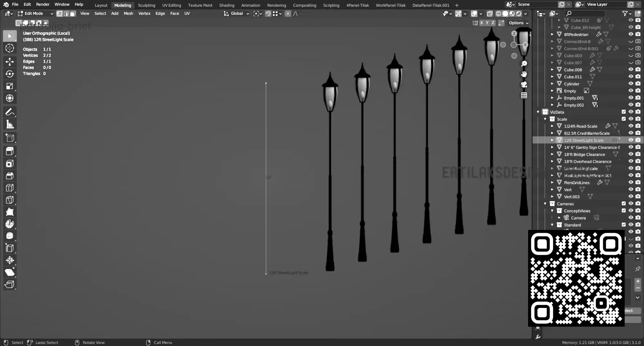Open the Edit Mode dropdown
The height and width of the screenshot is (346, 644).
(35, 14)
